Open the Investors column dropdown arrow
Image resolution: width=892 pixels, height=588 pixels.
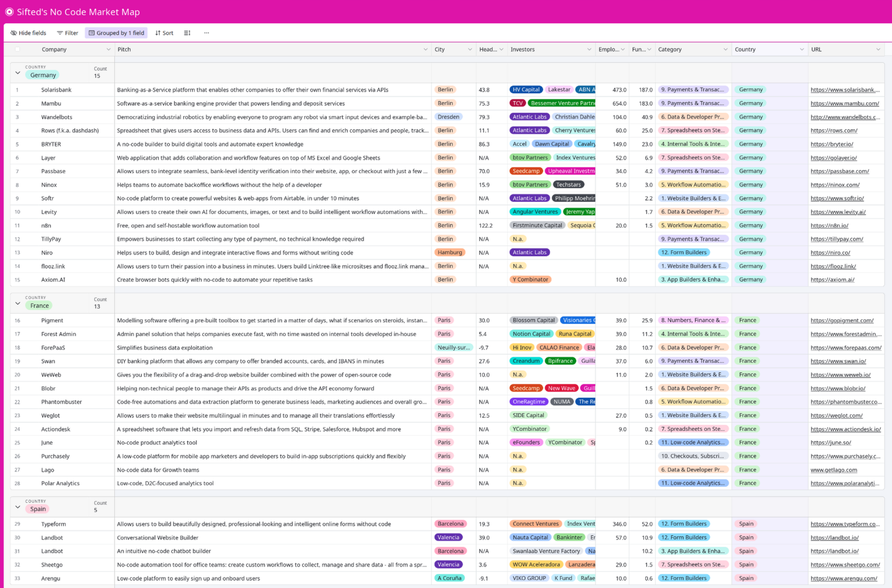tap(589, 50)
